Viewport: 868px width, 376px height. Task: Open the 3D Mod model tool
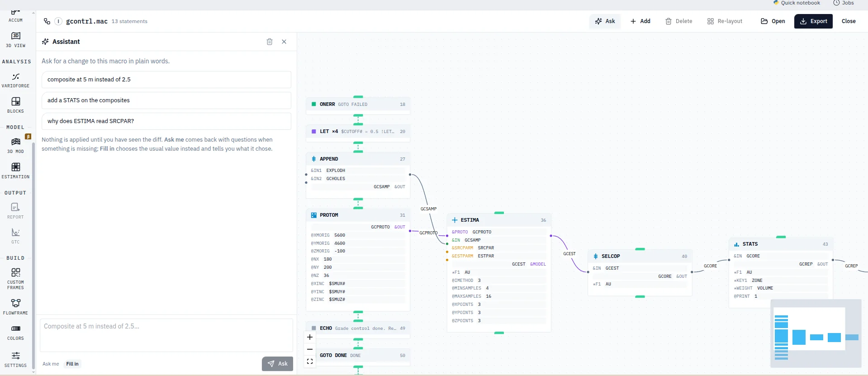click(15, 146)
